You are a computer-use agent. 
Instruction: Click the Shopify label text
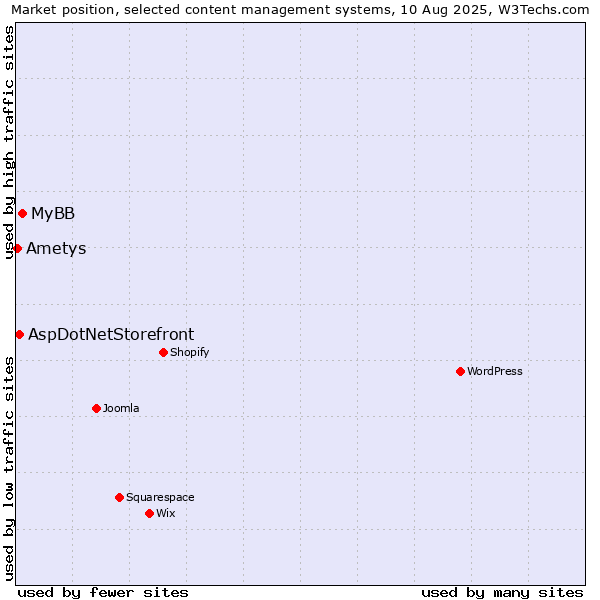[x=189, y=352]
